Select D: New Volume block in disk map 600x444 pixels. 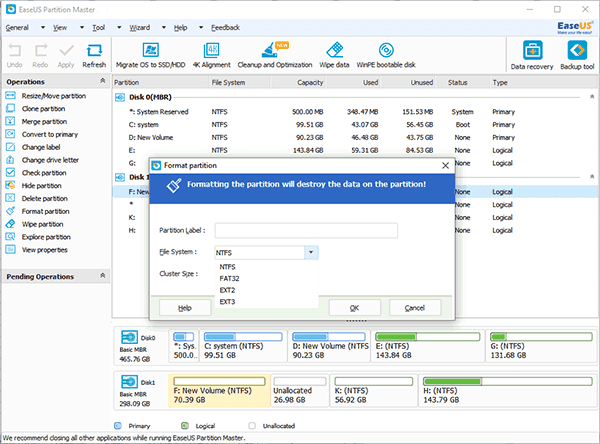(x=329, y=346)
